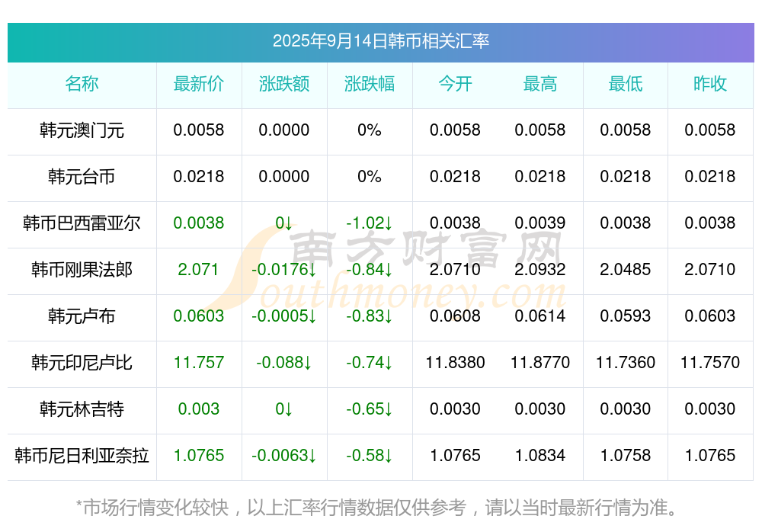762x532 pixels.
Task: Click percent change -0.74↓
Action: click(x=370, y=363)
